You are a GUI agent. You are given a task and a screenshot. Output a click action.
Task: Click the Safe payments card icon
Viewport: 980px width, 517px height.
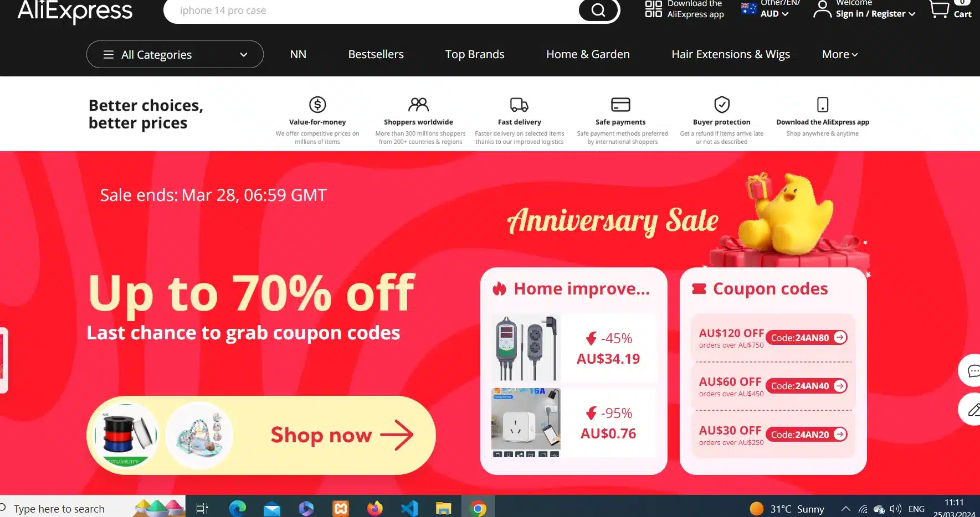620,105
